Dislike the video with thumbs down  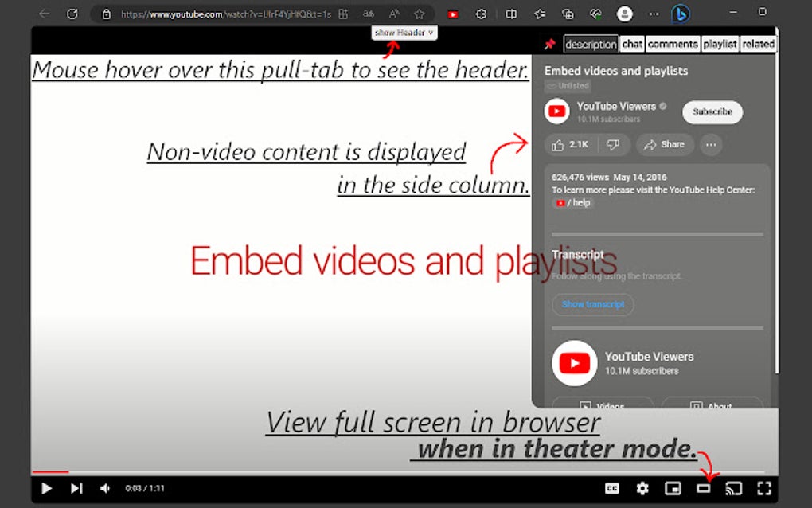click(x=612, y=144)
